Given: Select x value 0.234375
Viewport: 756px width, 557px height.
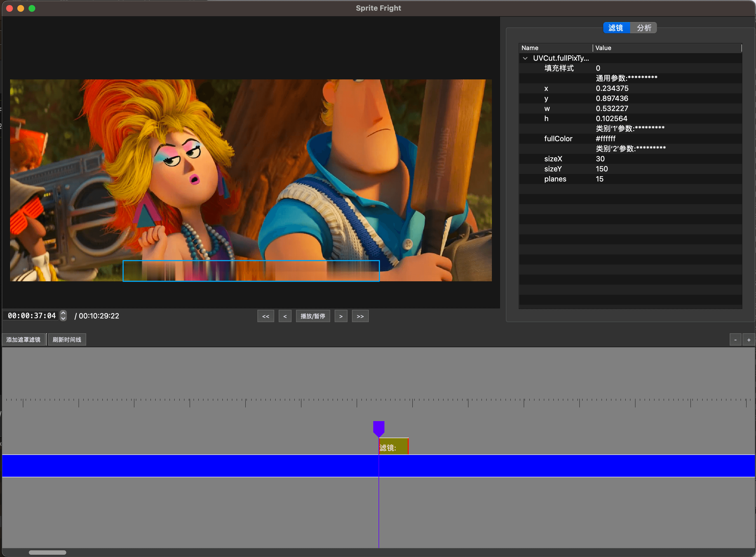Looking at the screenshot, I should tap(612, 88).
